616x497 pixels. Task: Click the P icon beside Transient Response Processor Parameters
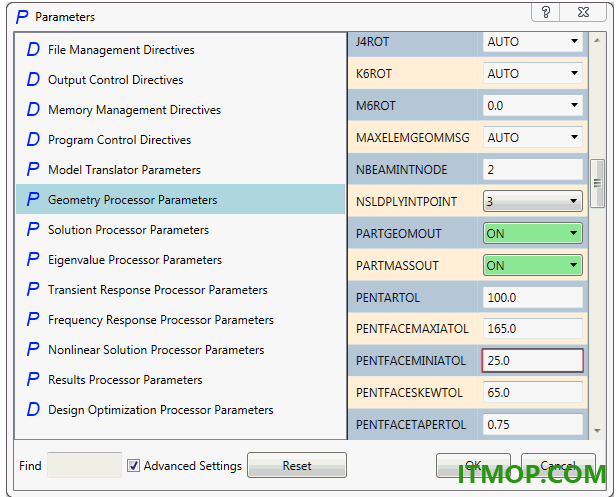(x=33, y=290)
